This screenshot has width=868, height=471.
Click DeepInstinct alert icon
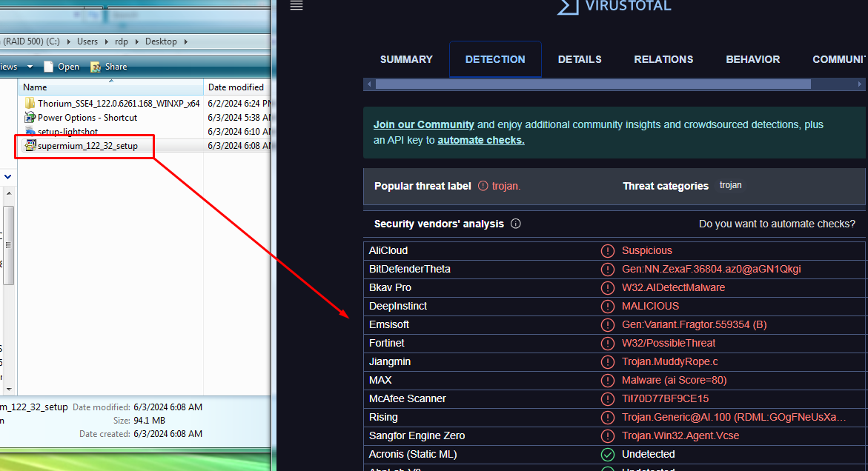tap(607, 307)
